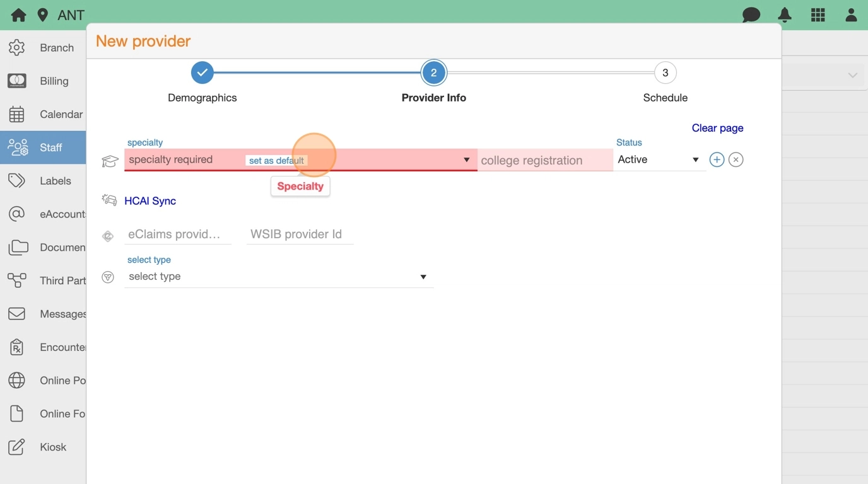The height and width of the screenshot is (484, 868).
Task: Click the college registration field
Action: pos(544,161)
